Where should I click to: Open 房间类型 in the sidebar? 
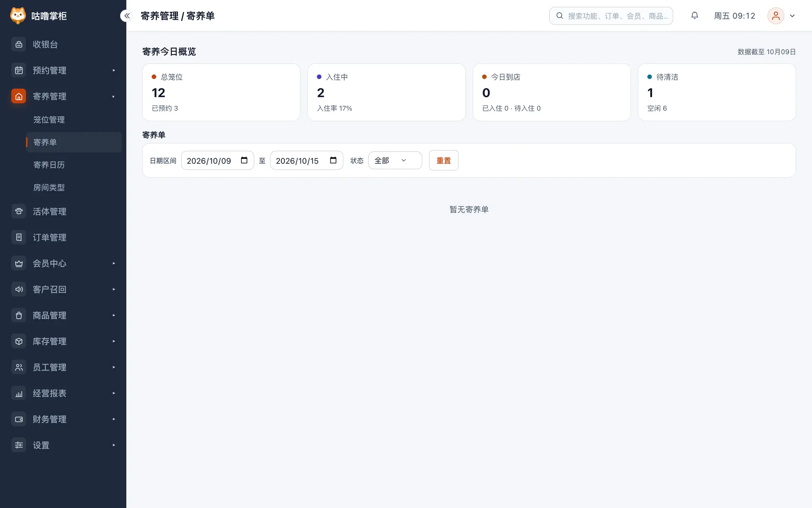pos(74,187)
